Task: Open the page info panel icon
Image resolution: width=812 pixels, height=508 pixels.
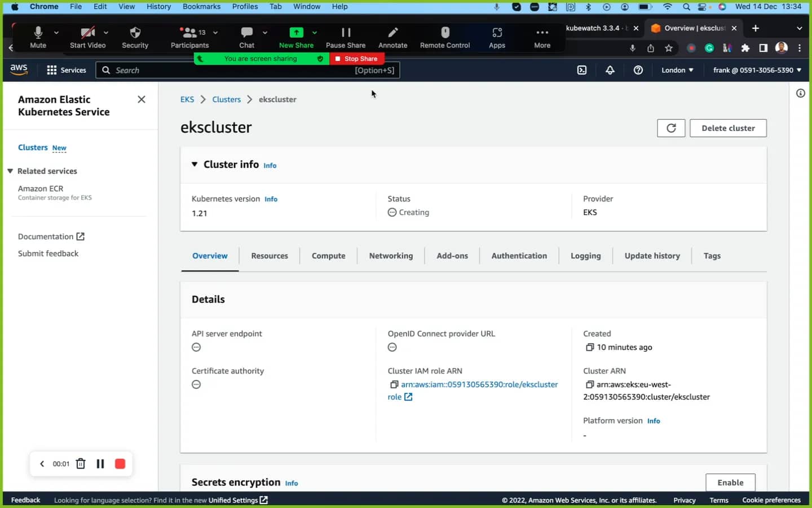Action: pyautogui.click(x=801, y=93)
